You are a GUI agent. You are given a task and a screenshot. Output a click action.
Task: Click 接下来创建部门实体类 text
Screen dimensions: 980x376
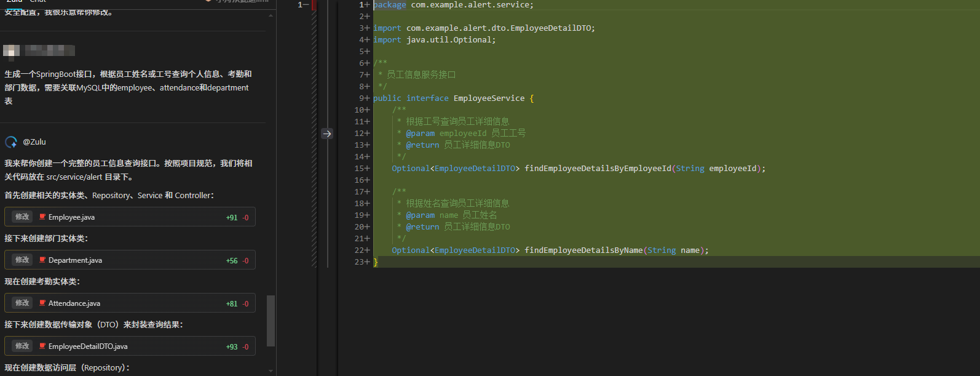pos(46,238)
